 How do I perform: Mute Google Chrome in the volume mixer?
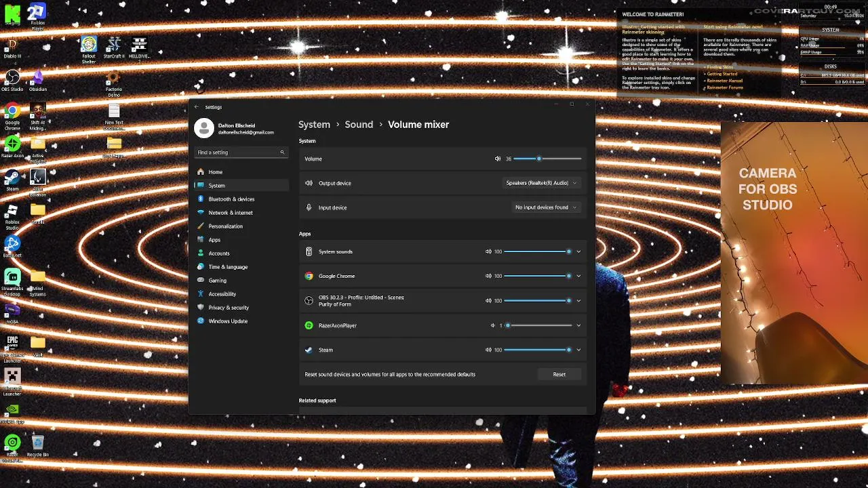488,276
